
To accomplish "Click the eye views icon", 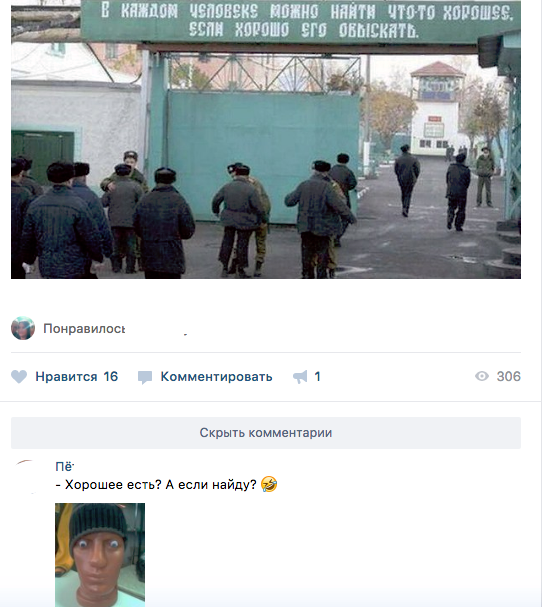I will pyautogui.click(x=482, y=376).
